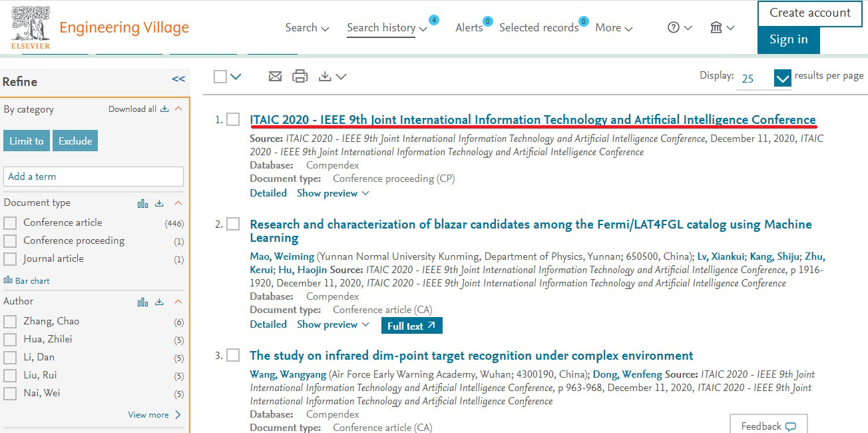Click the print icon in results toolbar
The width and height of the screenshot is (868, 433).
300,77
